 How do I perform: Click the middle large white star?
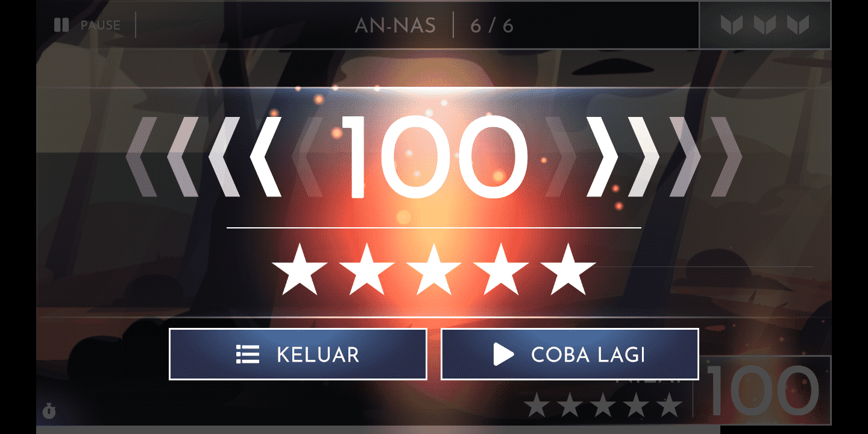click(x=434, y=270)
